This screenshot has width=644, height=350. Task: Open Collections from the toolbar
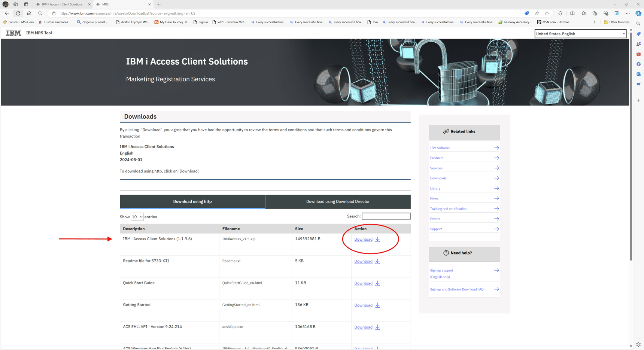tap(595, 13)
